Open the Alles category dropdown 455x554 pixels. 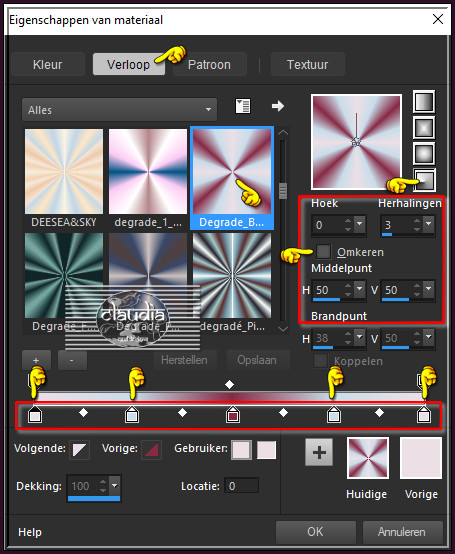click(119, 110)
